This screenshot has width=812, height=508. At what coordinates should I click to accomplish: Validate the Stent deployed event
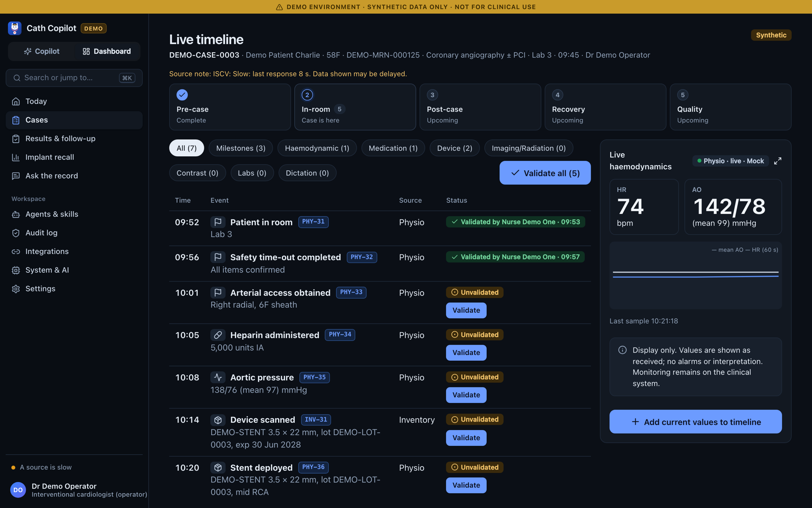tap(466, 485)
